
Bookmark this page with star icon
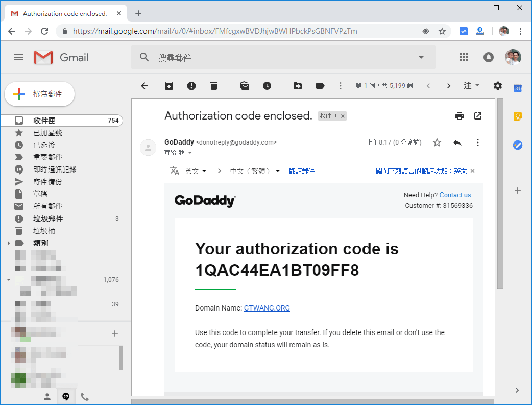[442, 31]
